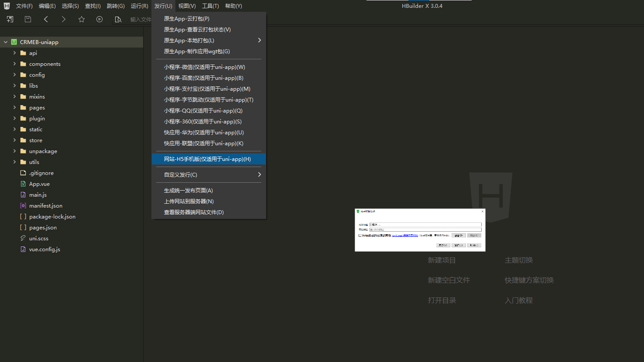Choose 生成统一发布页面(A)

click(209, 190)
